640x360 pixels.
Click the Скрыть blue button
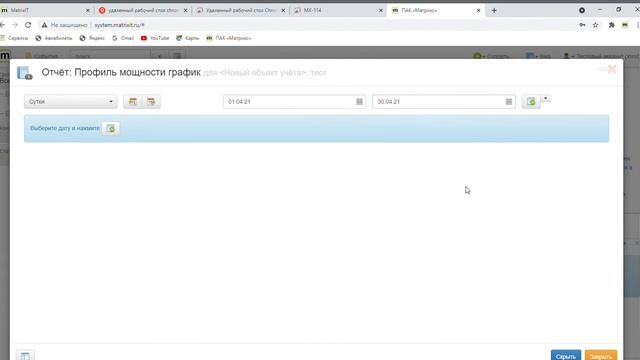566,356
